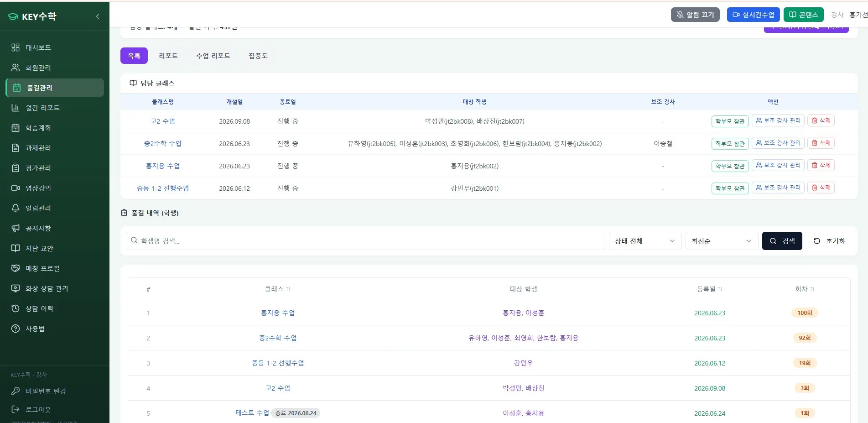Image resolution: width=868 pixels, height=423 pixels.
Task: Open 홍지용 수업 in attendance list
Action: click(278, 313)
